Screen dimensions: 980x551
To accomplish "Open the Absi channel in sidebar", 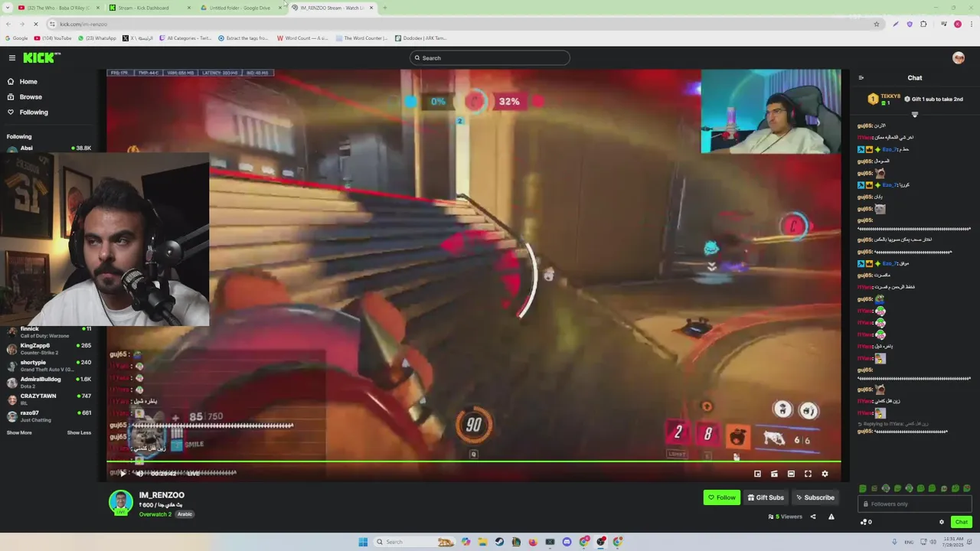I will click(x=49, y=148).
